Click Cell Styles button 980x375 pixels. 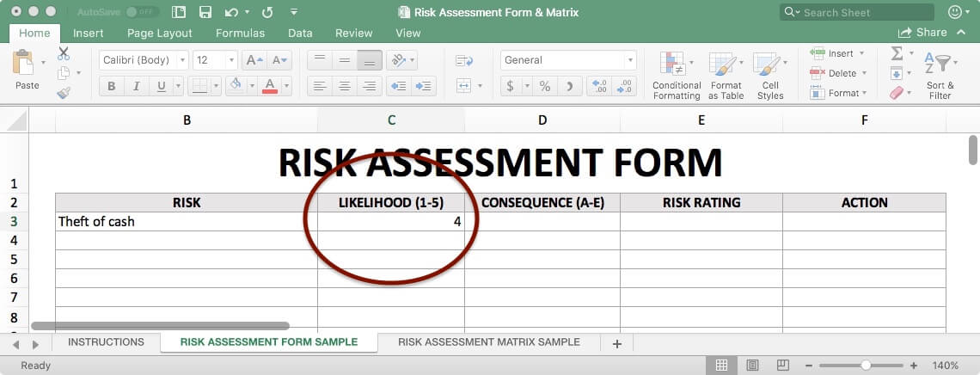(770, 75)
